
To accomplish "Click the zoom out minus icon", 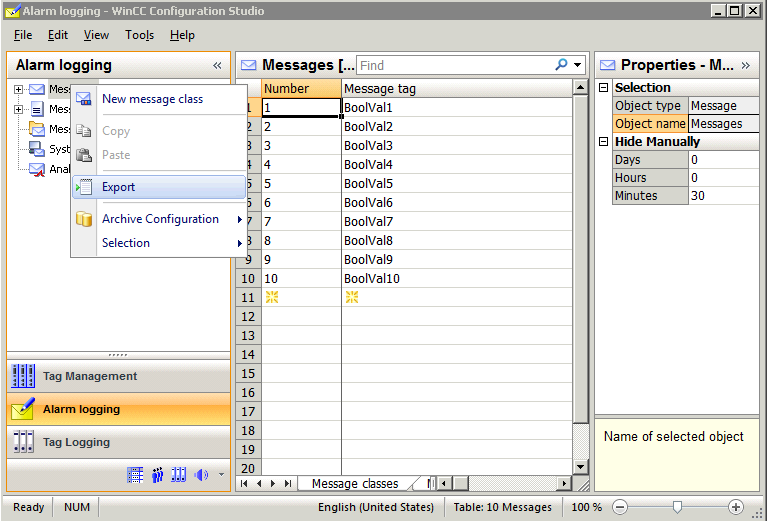I will point(620,507).
